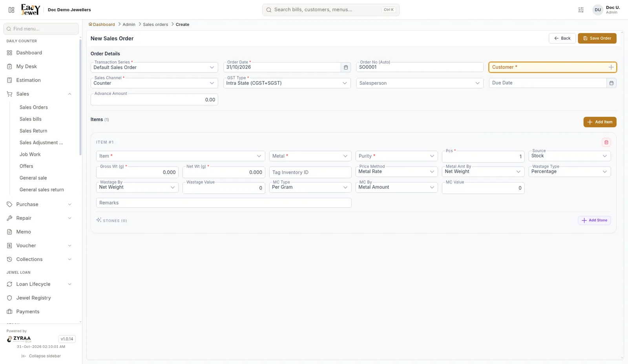Open the Due Date calendar picker
The height and width of the screenshot is (364, 628).
(x=612, y=83)
